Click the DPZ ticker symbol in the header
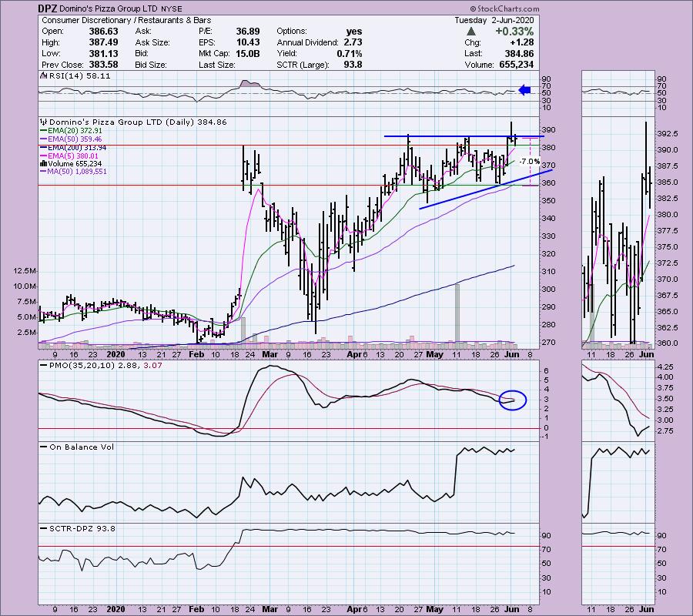The image size is (693, 616). [47, 8]
